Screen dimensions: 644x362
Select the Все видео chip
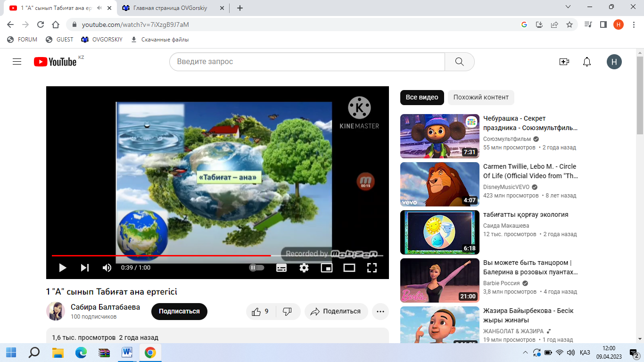point(422,98)
